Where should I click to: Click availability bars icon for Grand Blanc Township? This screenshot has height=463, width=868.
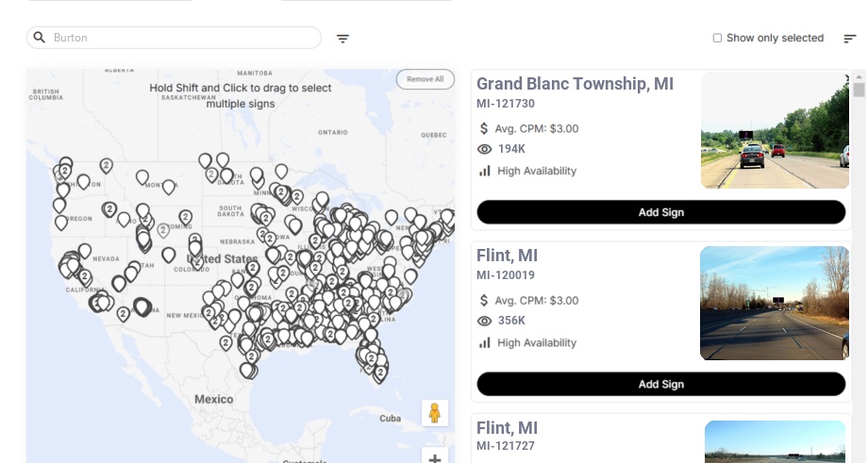click(x=485, y=171)
